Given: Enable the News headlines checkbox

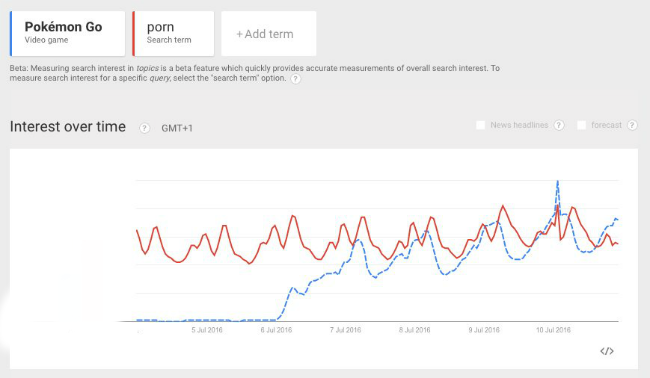Looking at the screenshot, I should 480,125.
